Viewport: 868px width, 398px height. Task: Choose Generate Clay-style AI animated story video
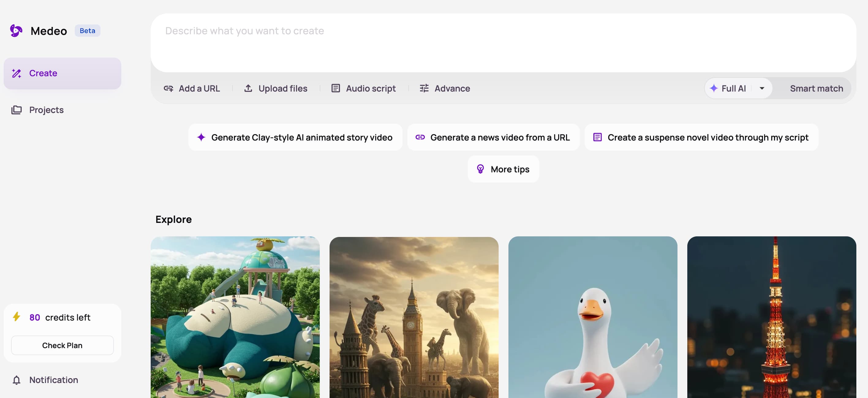[295, 137]
